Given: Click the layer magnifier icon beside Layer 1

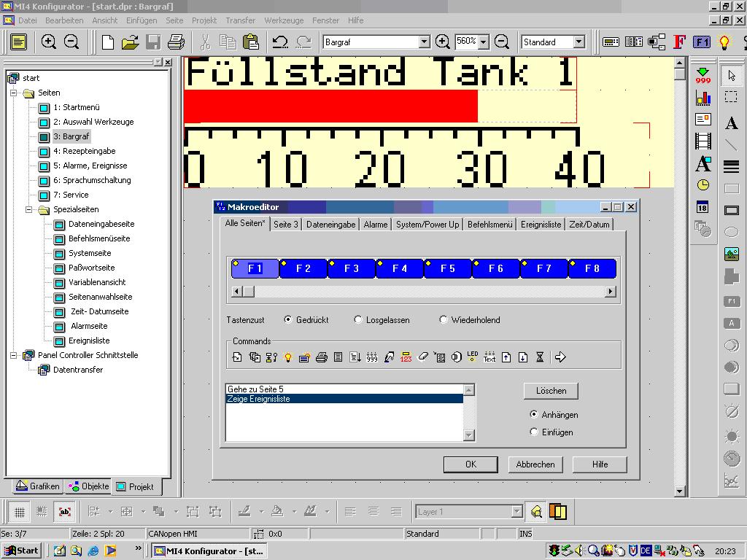Looking at the screenshot, I should [x=536, y=512].
